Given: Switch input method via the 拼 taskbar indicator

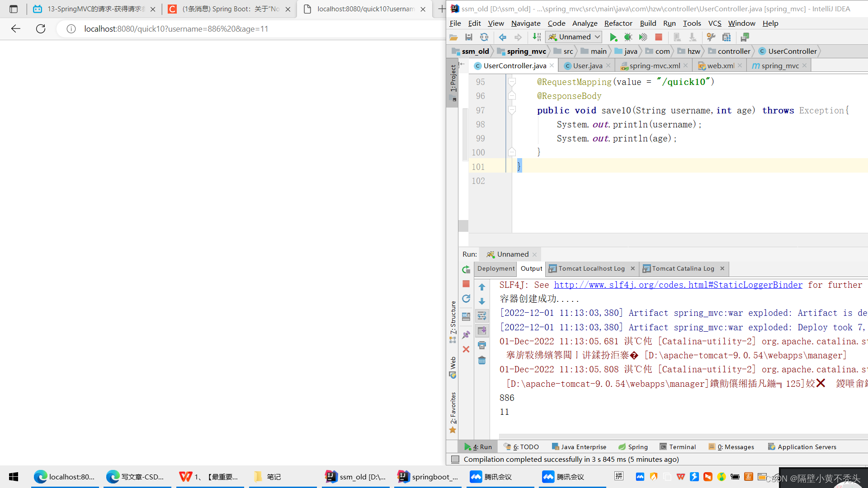Looking at the screenshot, I should click(x=619, y=476).
